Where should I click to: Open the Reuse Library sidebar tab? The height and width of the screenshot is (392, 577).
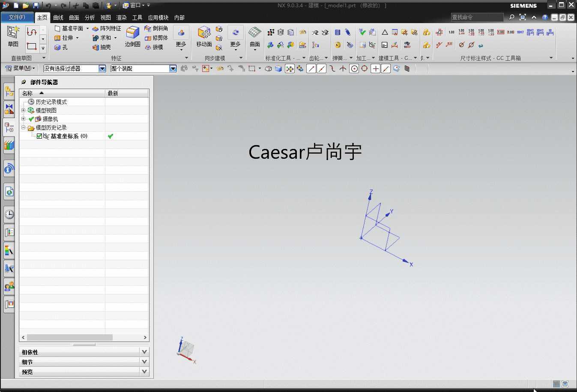coord(9,145)
